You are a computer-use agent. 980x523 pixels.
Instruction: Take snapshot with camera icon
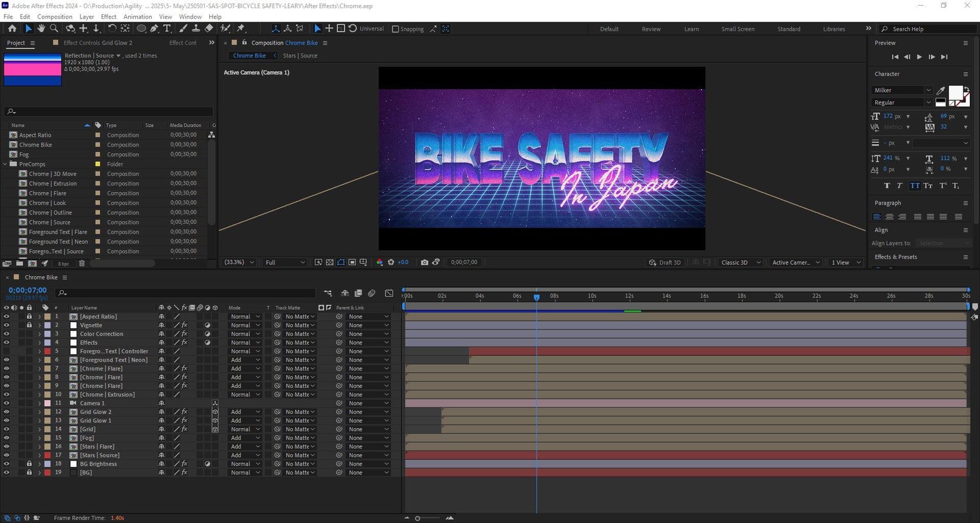(x=424, y=262)
